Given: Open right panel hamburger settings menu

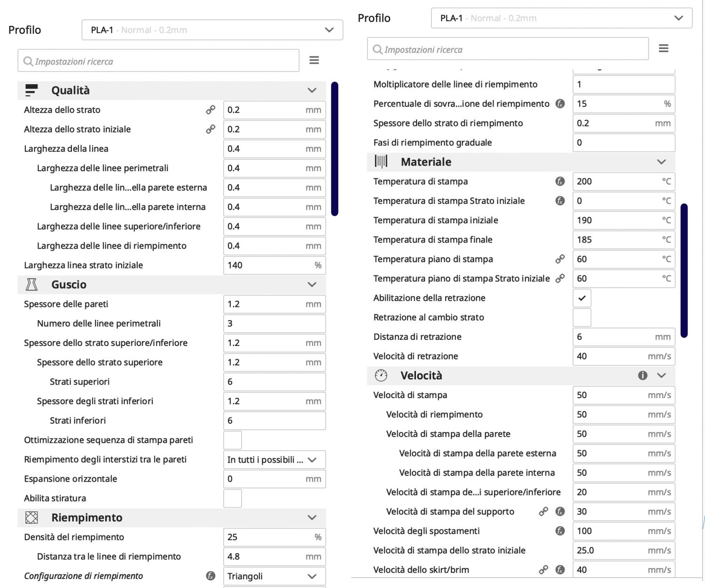Looking at the screenshot, I should click(x=663, y=48).
